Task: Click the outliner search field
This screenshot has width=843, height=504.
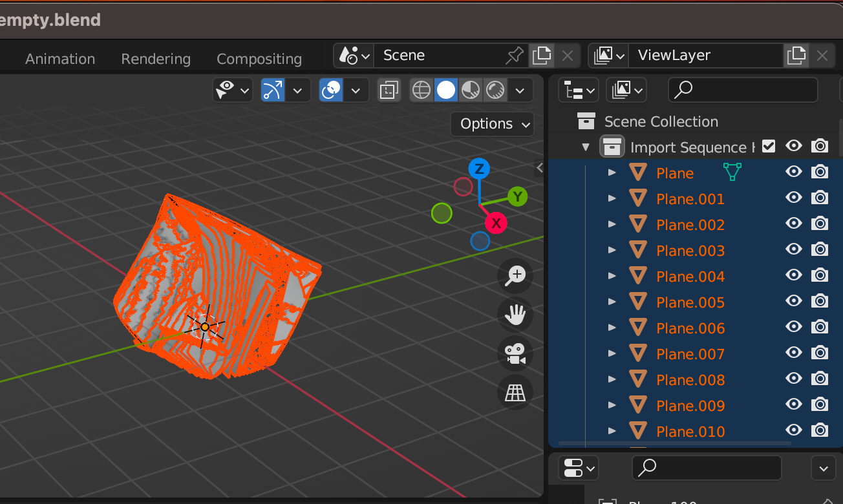Action: 743,90
